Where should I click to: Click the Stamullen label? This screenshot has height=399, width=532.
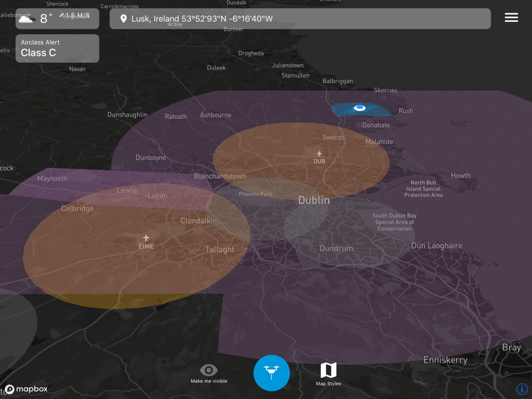(295, 76)
